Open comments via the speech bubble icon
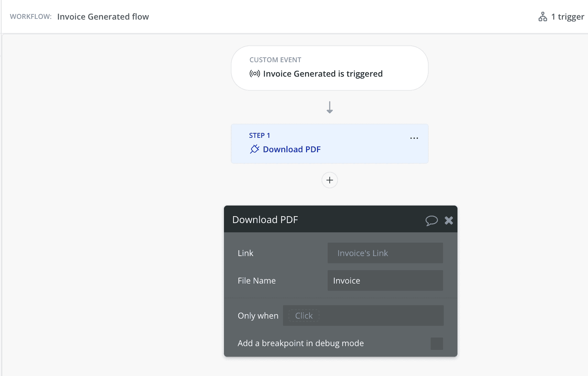The image size is (588, 376). [x=431, y=220]
